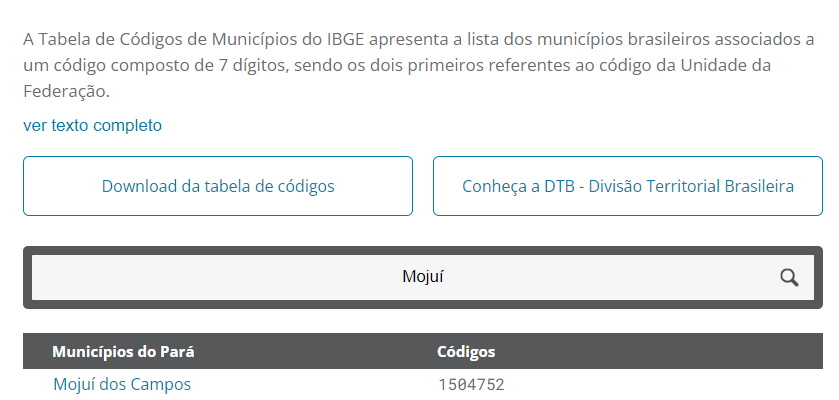Click the first line of the description paragraph
The image size is (839, 400).
coord(418,40)
